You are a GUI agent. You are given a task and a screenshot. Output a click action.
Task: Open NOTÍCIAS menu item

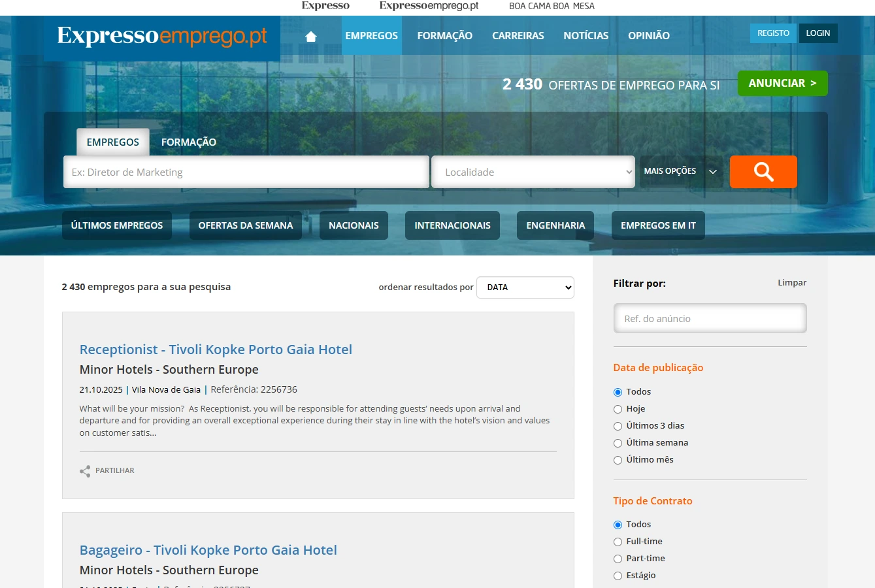[x=586, y=35]
